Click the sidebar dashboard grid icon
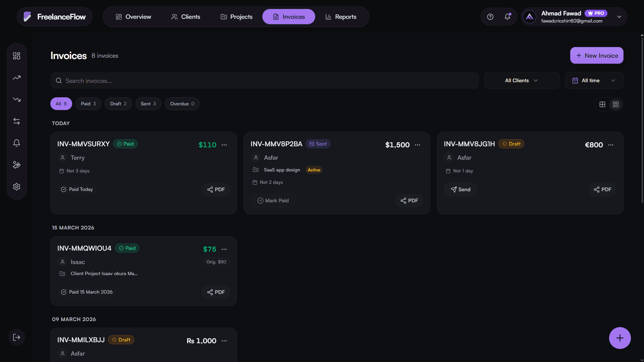This screenshot has height=362, width=644. point(16,56)
